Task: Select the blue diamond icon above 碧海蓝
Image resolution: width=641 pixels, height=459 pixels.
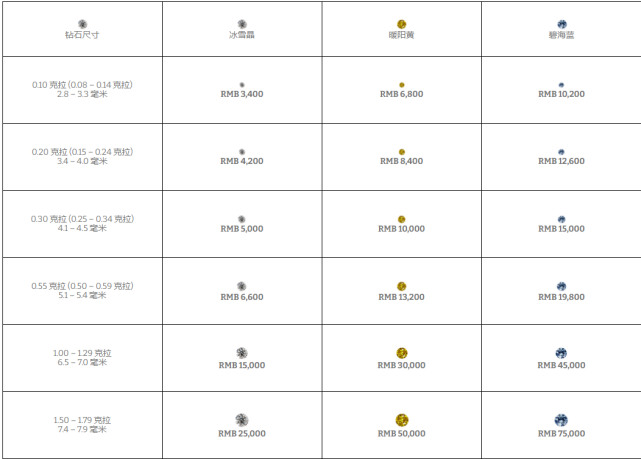Action: pos(562,24)
